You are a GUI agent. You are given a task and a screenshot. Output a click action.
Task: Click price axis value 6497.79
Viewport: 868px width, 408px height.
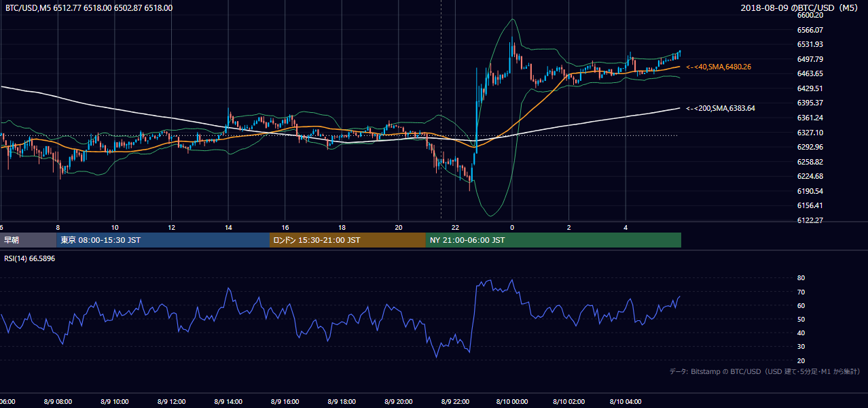point(810,59)
